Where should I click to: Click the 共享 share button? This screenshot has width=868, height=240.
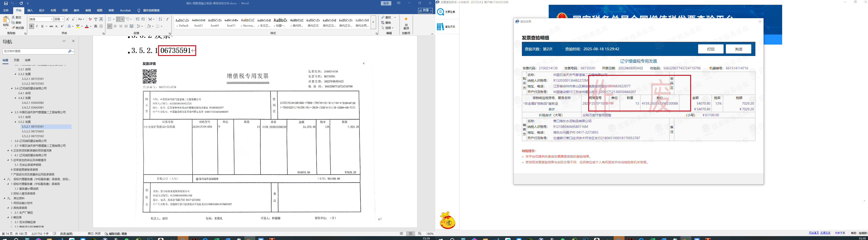coord(425,10)
